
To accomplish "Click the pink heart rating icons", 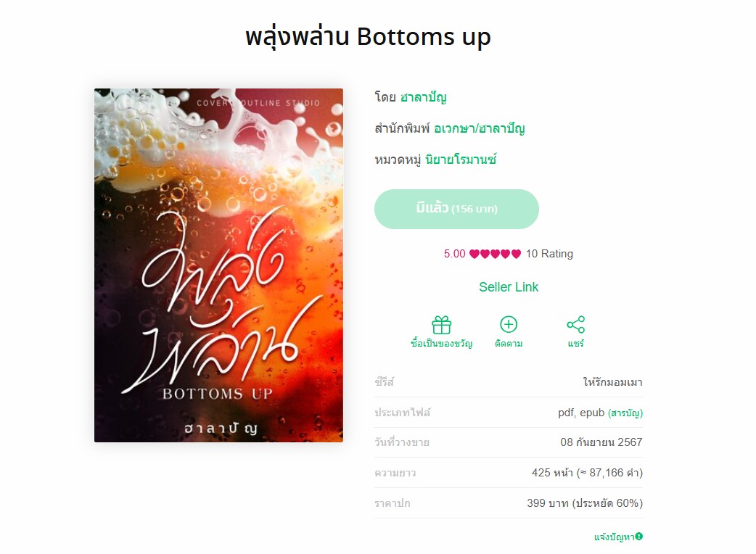I will (x=495, y=254).
